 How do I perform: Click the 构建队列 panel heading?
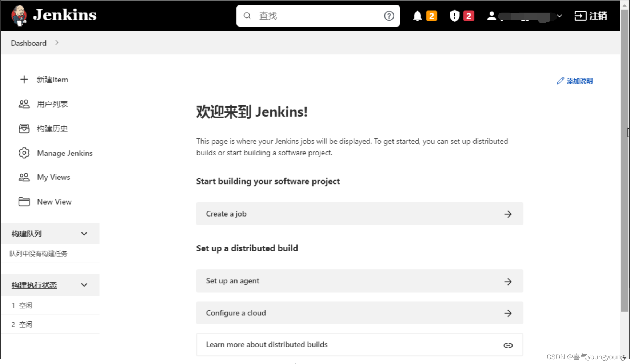tap(27, 234)
